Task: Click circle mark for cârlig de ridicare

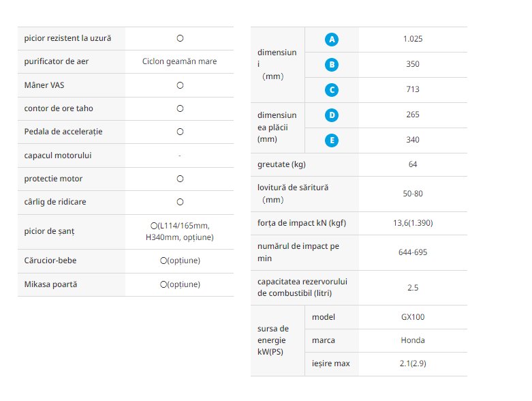Action: pyautogui.click(x=180, y=202)
